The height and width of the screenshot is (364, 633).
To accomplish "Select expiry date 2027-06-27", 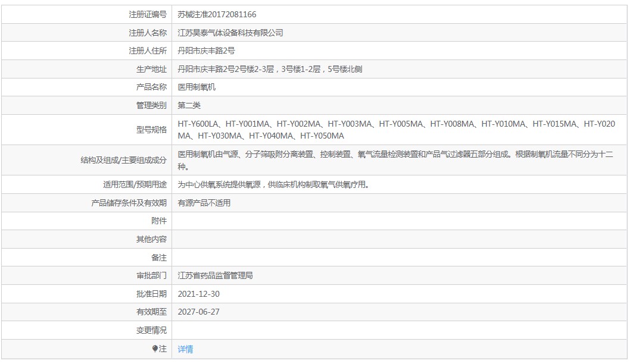I will click(x=199, y=312).
